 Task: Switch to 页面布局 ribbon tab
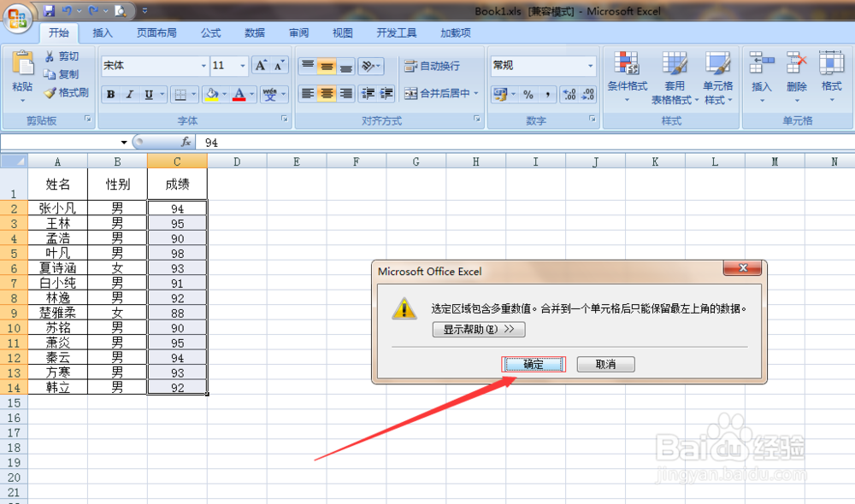coord(156,32)
